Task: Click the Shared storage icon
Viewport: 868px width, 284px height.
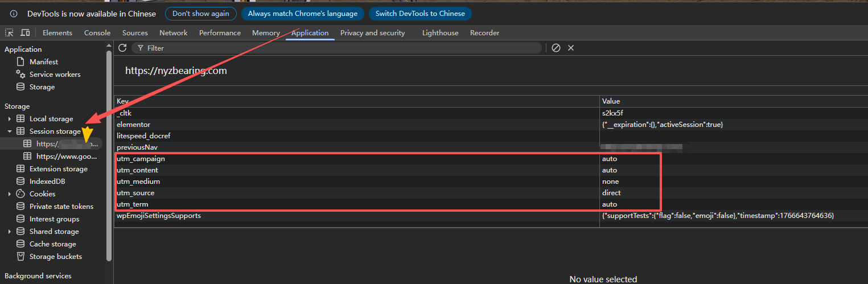Action: click(x=20, y=231)
